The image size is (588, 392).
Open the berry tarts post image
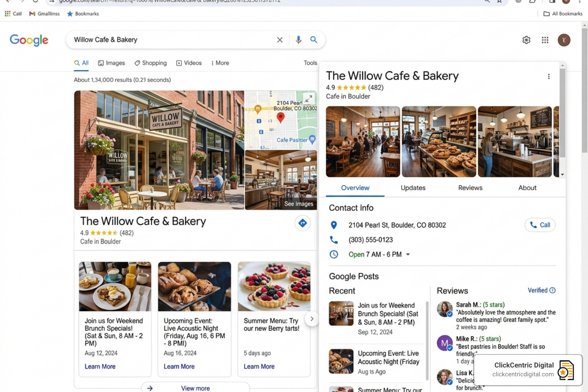274,286
